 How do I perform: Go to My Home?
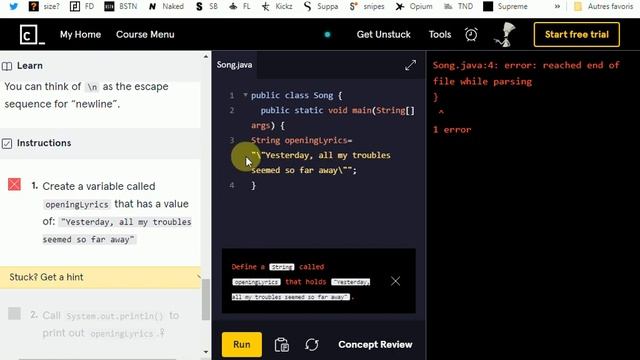[x=80, y=35]
